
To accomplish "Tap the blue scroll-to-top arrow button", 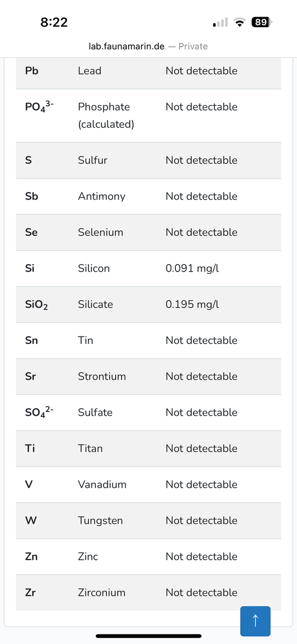I will (256, 621).
